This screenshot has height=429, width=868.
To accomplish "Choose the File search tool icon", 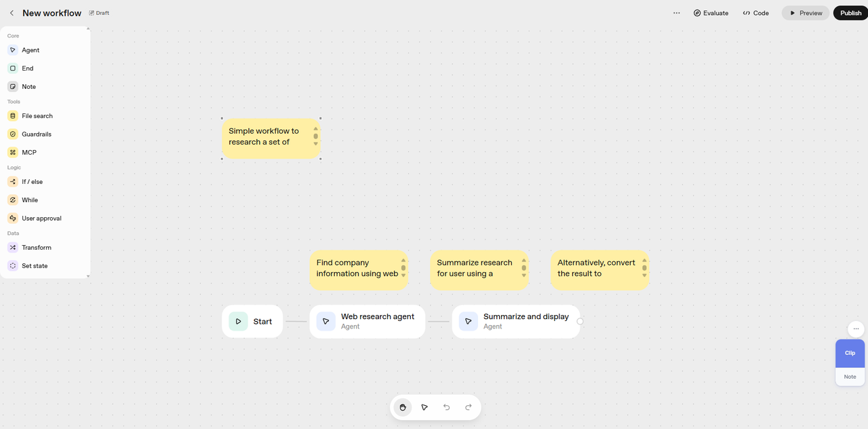I will point(13,116).
